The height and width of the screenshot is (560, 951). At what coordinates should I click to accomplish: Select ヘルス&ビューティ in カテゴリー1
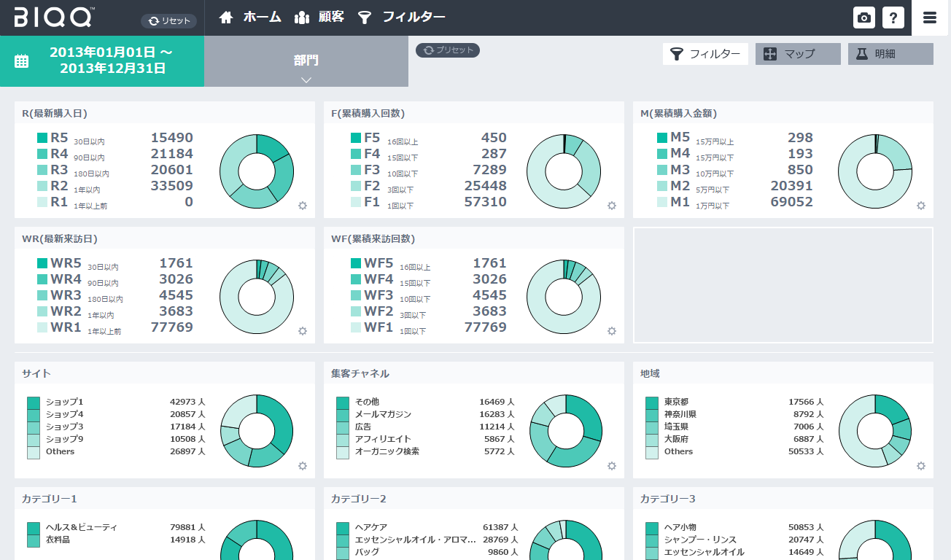pyautogui.click(x=81, y=527)
